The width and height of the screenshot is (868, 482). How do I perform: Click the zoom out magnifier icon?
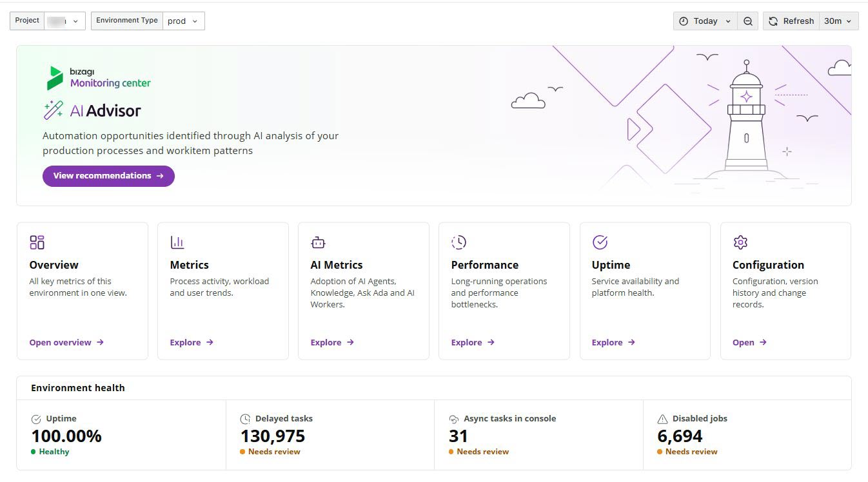pyautogui.click(x=747, y=21)
